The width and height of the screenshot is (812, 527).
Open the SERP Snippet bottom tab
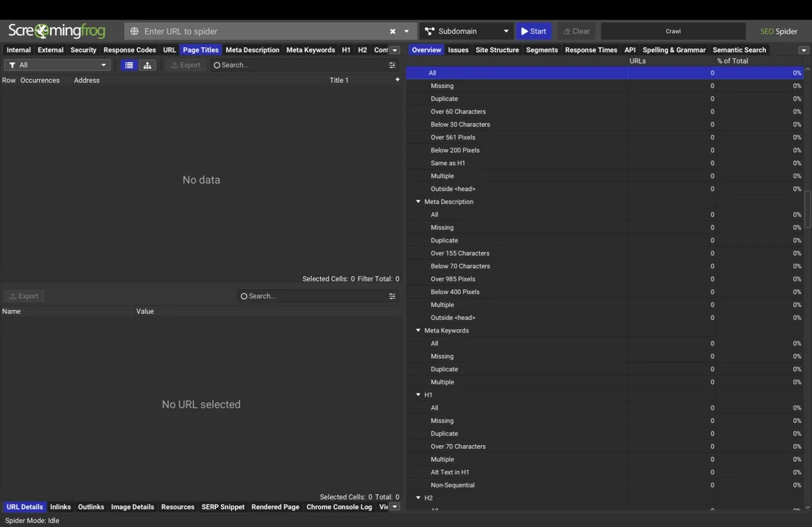tap(223, 507)
